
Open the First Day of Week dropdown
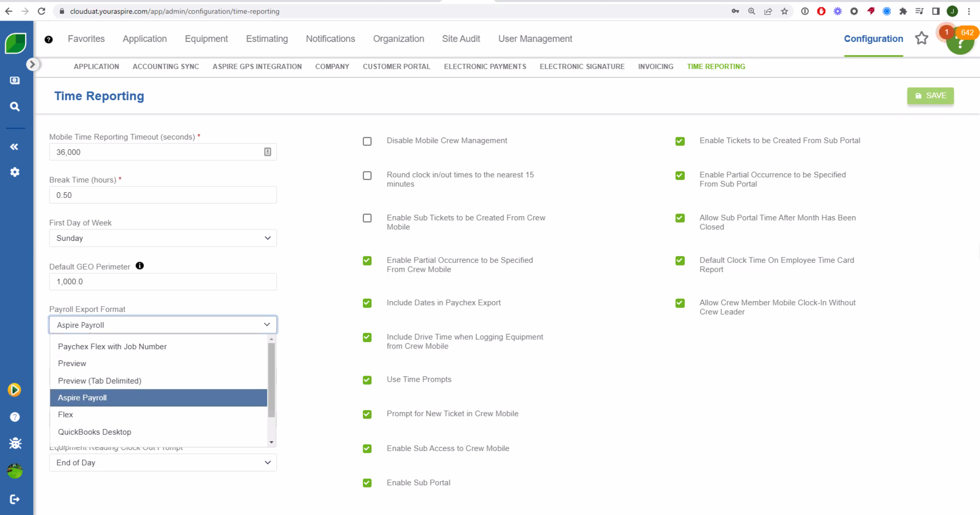(x=163, y=238)
